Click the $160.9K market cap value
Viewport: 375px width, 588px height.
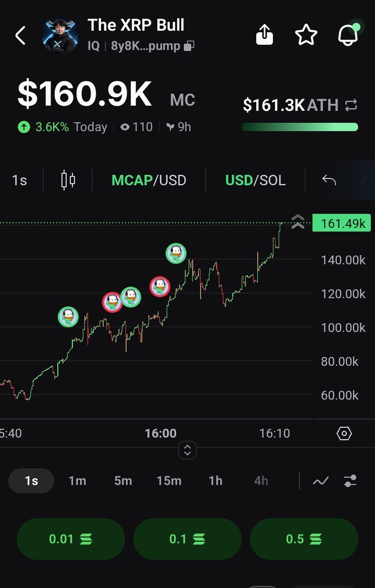tap(85, 95)
